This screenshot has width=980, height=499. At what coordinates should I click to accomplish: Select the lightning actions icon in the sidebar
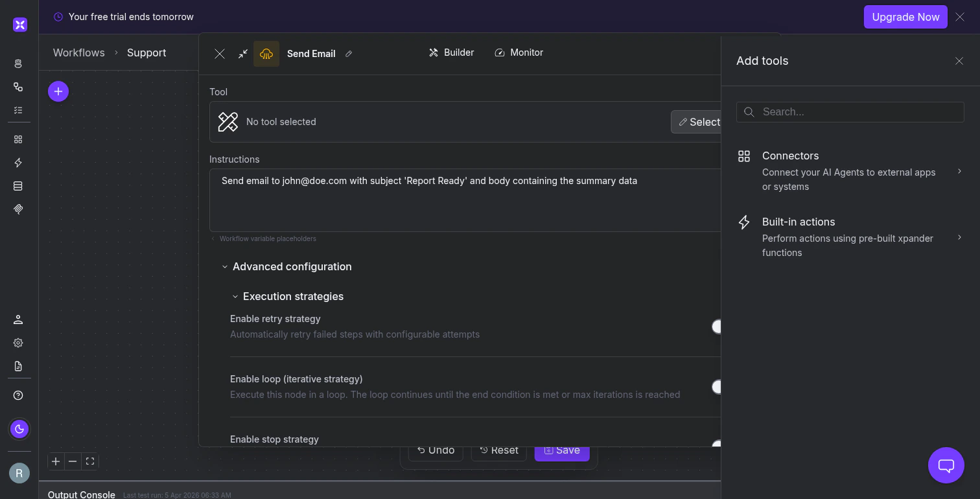(18, 163)
